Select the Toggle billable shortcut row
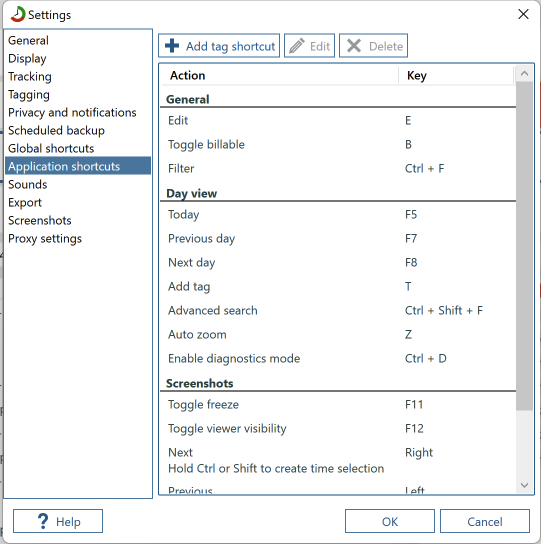This screenshot has height=544, width=541. 338,145
